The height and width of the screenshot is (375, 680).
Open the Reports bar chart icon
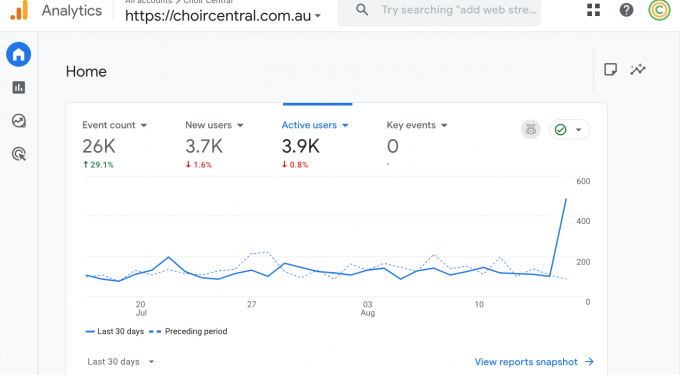click(x=18, y=88)
